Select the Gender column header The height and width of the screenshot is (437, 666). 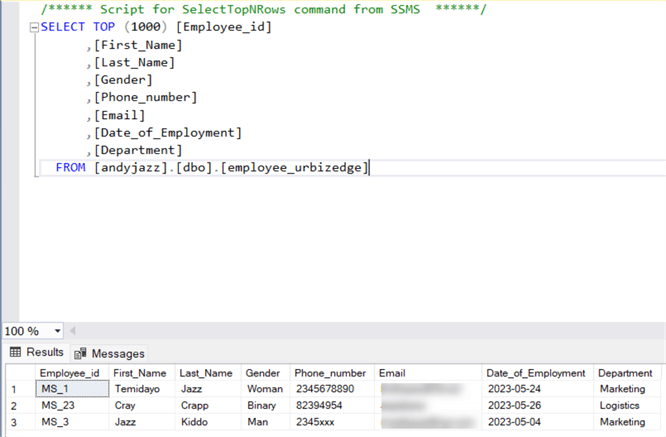click(263, 373)
